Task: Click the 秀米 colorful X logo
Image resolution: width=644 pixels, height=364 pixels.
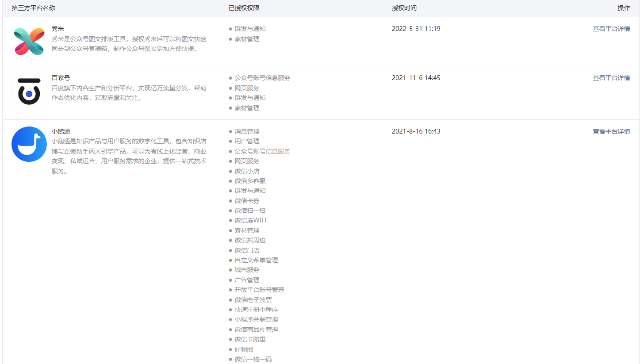Action: click(x=29, y=42)
